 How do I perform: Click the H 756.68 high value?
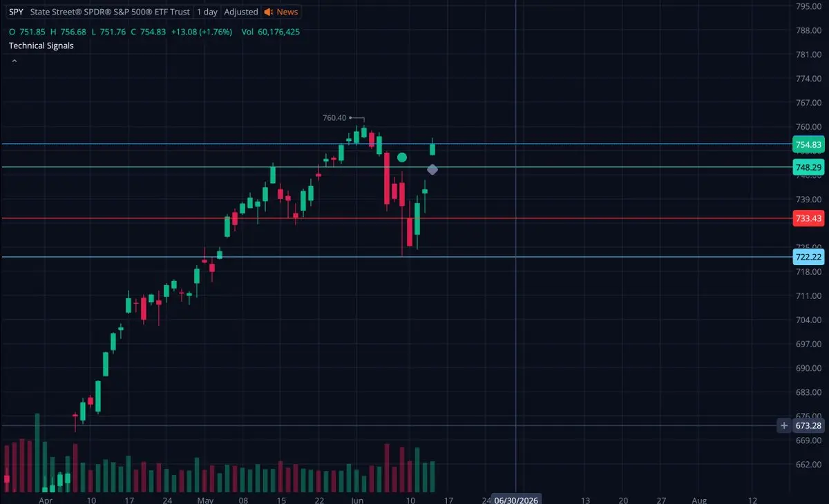68,32
